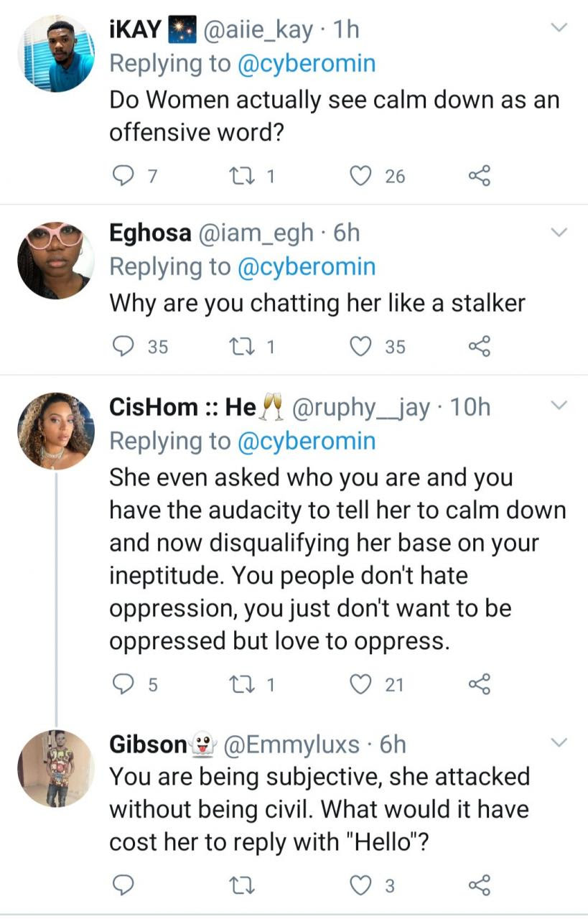View Eghosa's profile picture
The height and width of the screenshot is (919, 588).
click(x=55, y=260)
